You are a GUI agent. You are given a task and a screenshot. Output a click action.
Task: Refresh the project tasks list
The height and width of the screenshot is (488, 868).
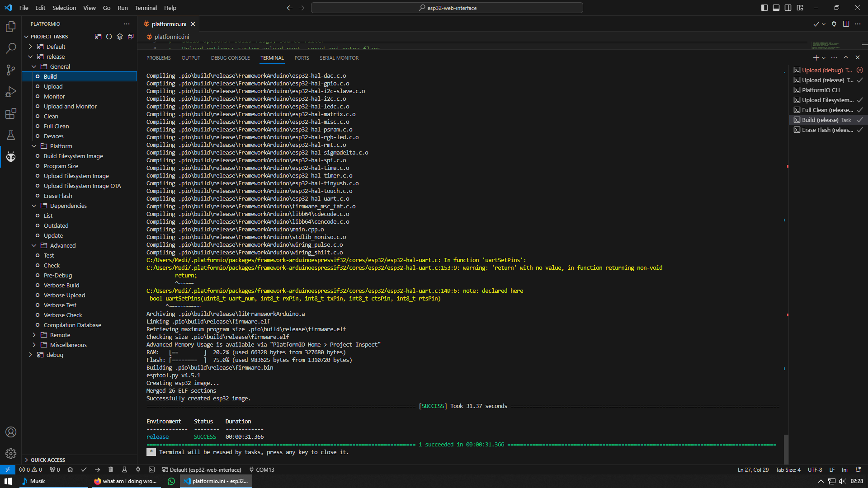click(x=109, y=37)
